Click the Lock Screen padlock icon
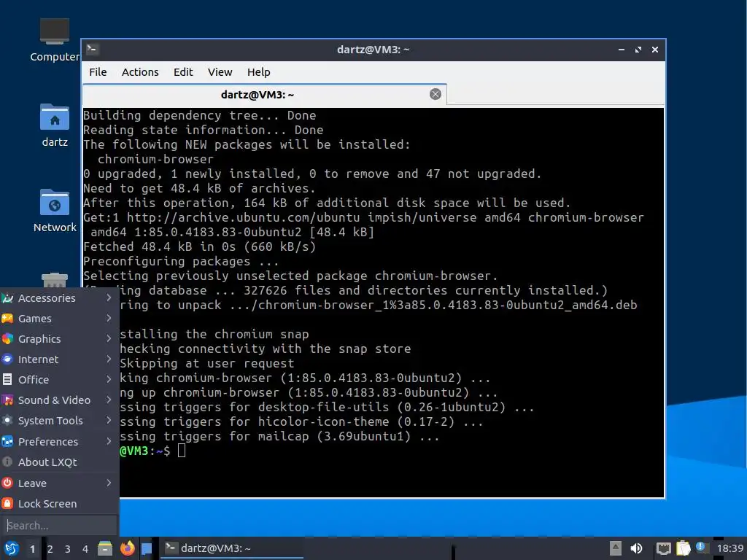Image resolution: width=747 pixels, height=560 pixels. click(x=7, y=504)
